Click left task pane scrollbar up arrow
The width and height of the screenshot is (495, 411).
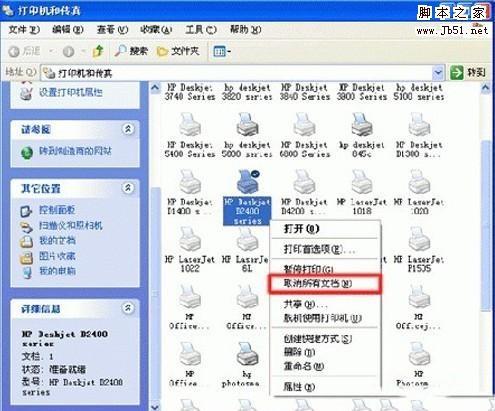155,88
